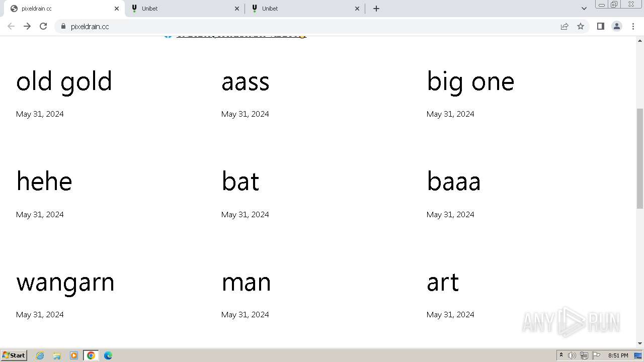644x362 pixels.
Task: Bookmark this tab with the star icon
Action: 581,26
